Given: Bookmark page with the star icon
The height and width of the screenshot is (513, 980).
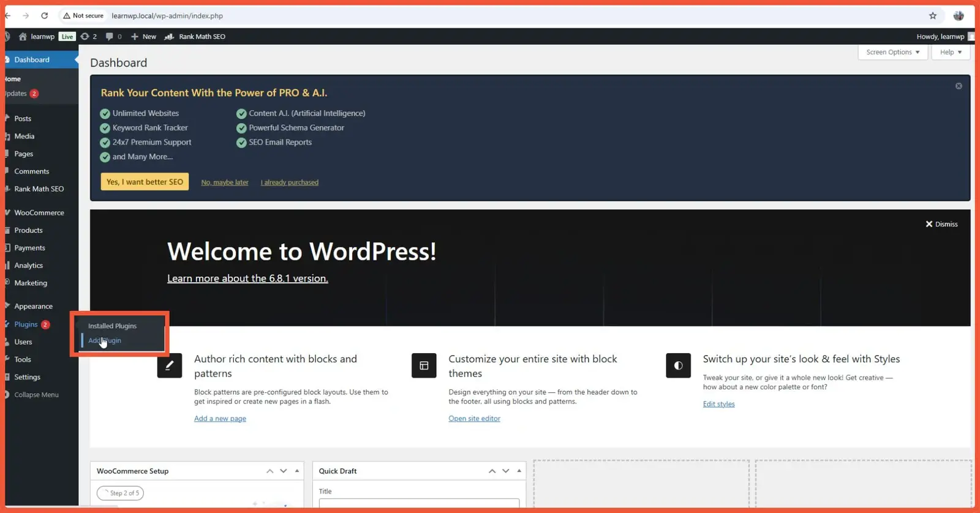Looking at the screenshot, I should [x=933, y=16].
